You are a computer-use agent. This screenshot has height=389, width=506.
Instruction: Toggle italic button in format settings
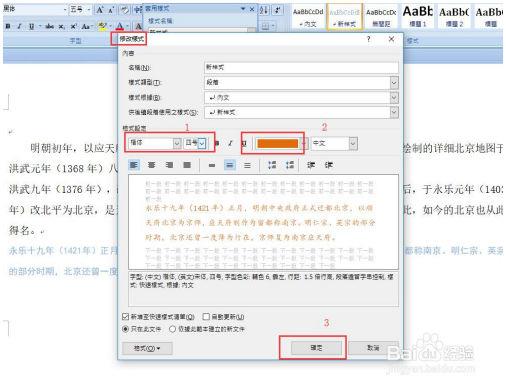(x=230, y=144)
